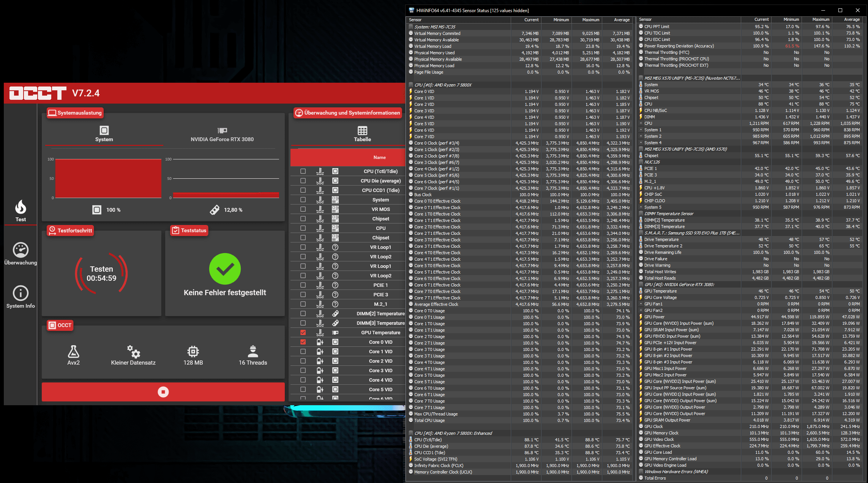This screenshot has height=483, width=868.
Task: Collapse the Nuvoton NCT67 sensor group
Action: pos(641,78)
